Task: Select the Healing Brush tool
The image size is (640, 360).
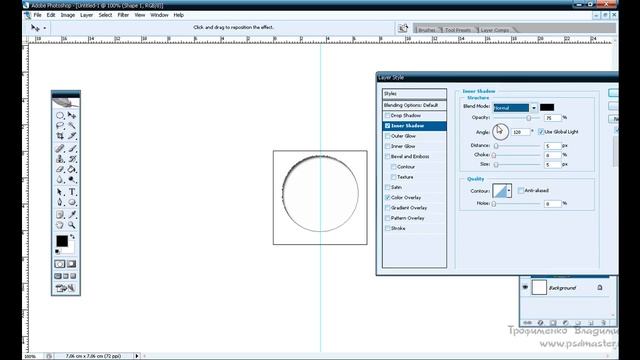Action: coord(60,149)
